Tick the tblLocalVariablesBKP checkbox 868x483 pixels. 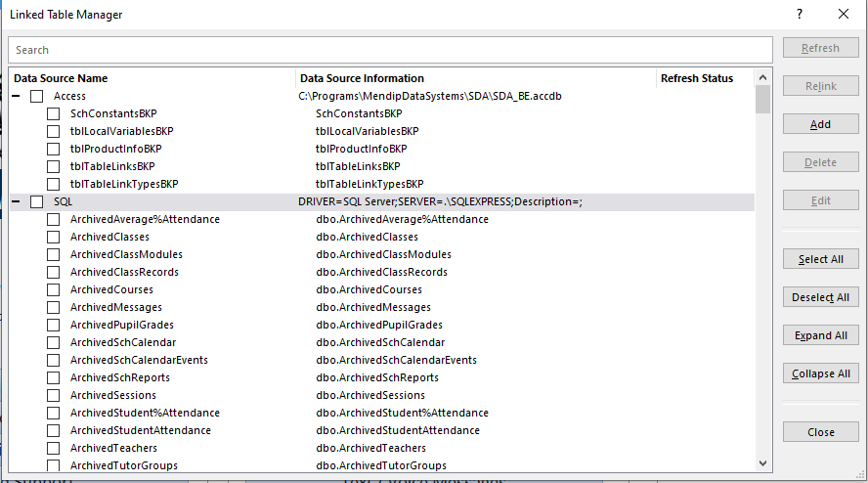coord(53,131)
